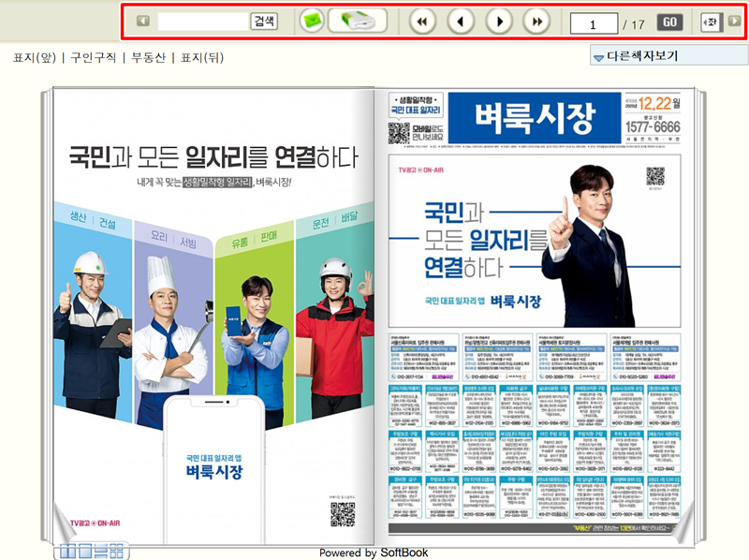Click the printer icon in toolbar
This screenshot has width=749, height=560.
[x=358, y=21]
